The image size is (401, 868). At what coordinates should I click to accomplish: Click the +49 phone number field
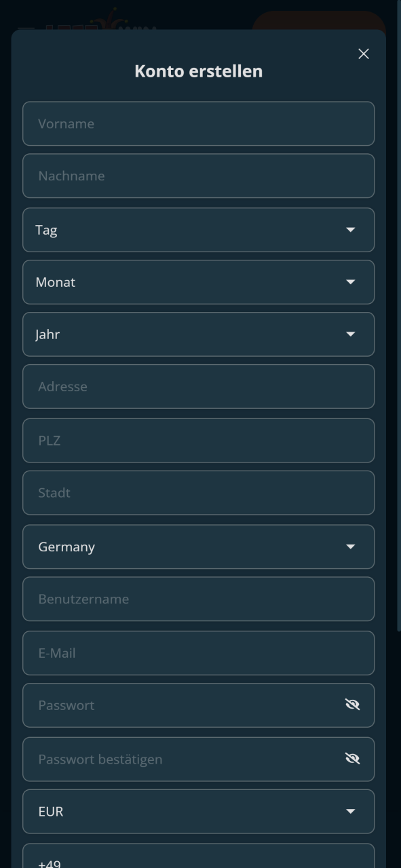[198, 856]
